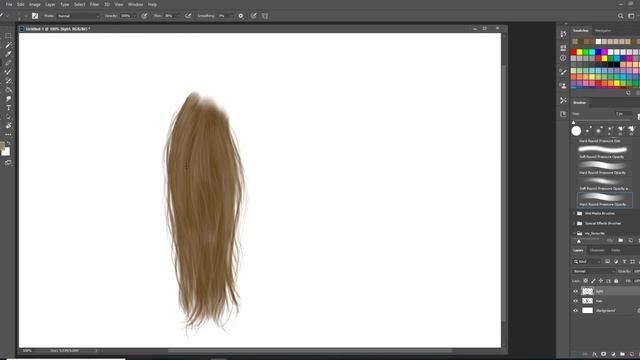Click the brush Size input field
The image size is (640, 360).
coord(624,114)
